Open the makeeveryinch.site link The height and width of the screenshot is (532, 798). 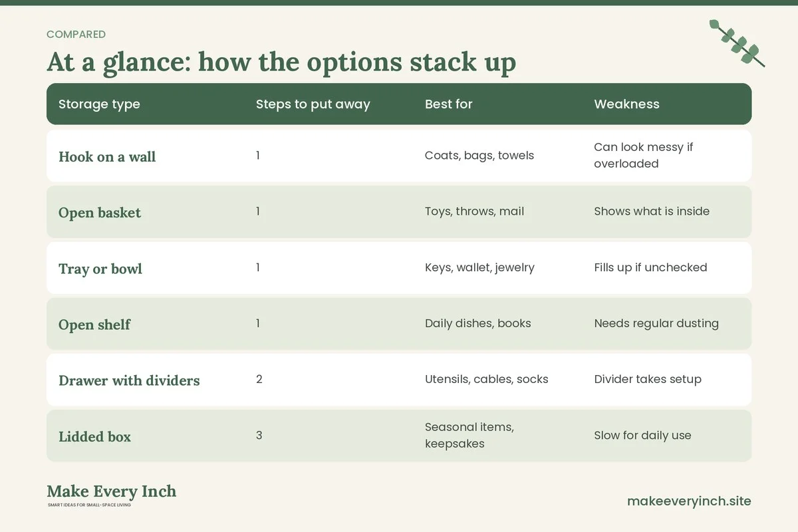(x=689, y=501)
